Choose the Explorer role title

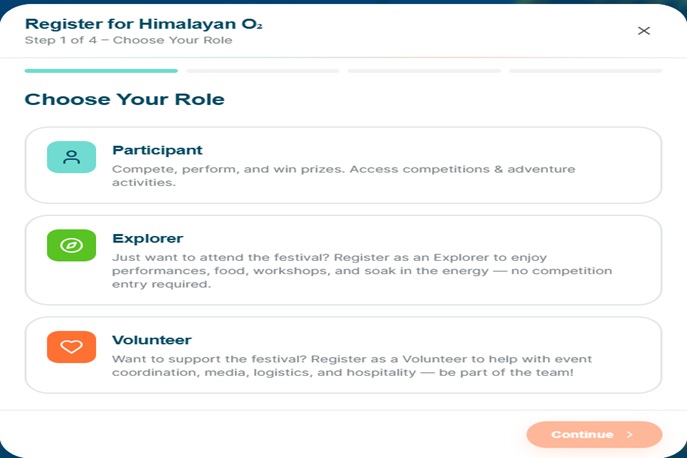coord(147,238)
